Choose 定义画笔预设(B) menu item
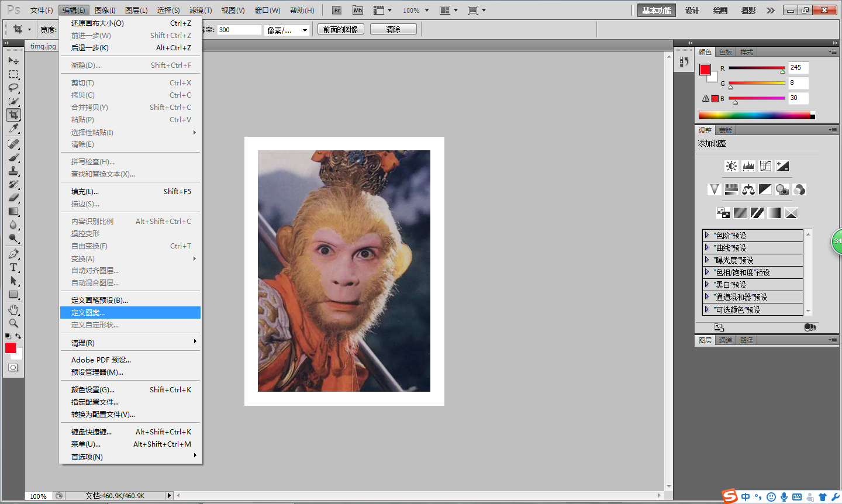The image size is (842, 504). point(130,301)
